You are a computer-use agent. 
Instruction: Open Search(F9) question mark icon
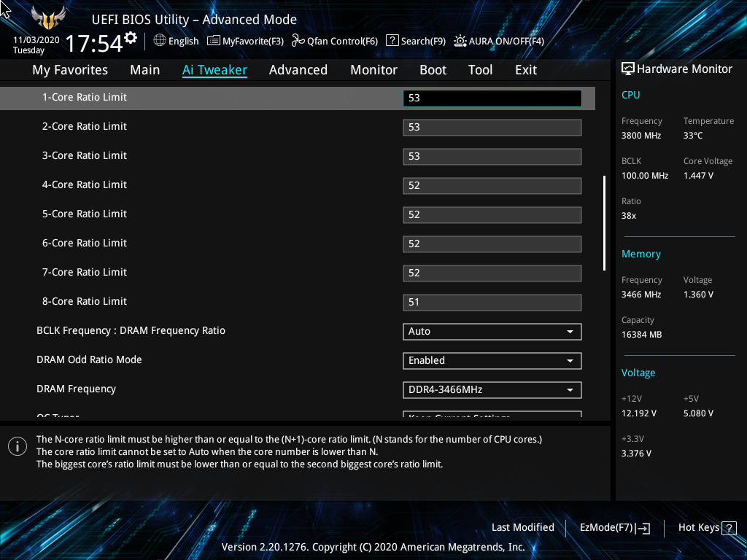[x=392, y=41]
